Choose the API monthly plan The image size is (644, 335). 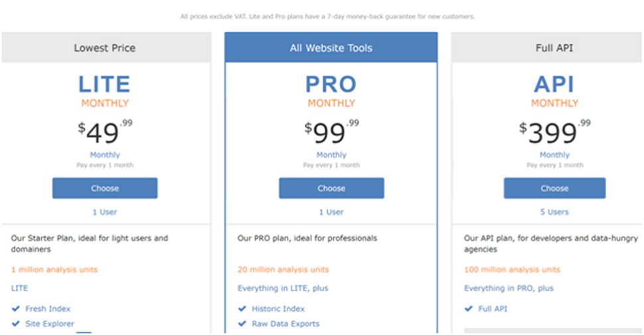(x=554, y=188)
